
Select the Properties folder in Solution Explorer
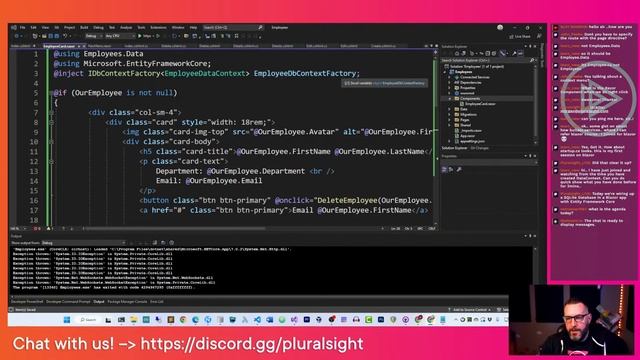pyautogui.click(x=468, y=88)
